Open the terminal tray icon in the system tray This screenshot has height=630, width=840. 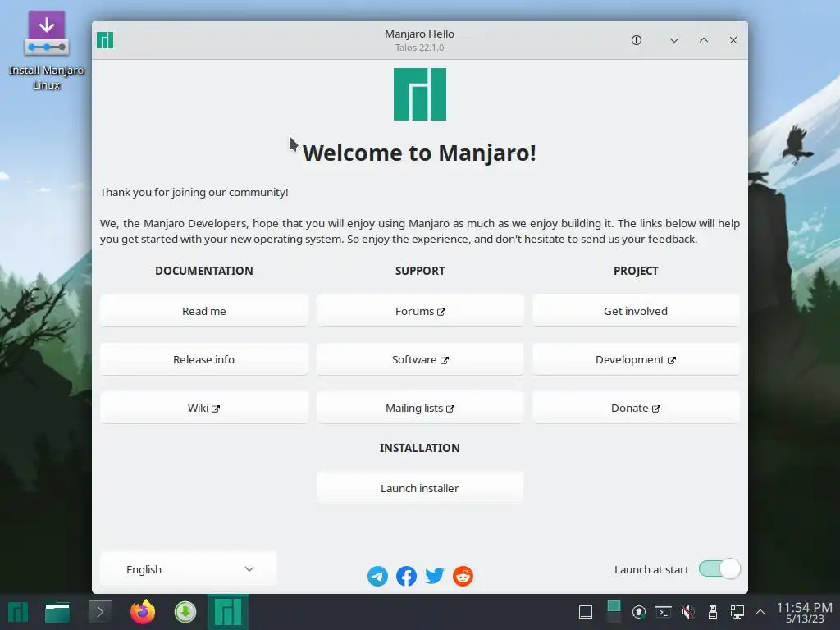[664, 612]
